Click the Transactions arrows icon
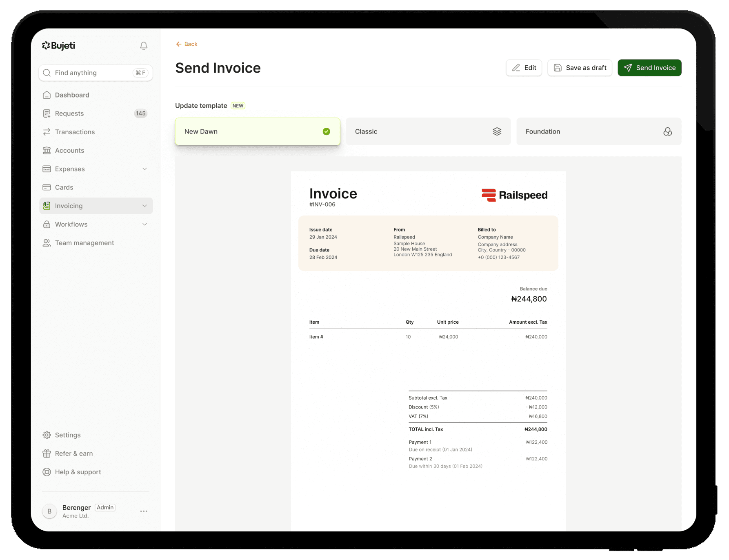 click(x=47, y=132)
